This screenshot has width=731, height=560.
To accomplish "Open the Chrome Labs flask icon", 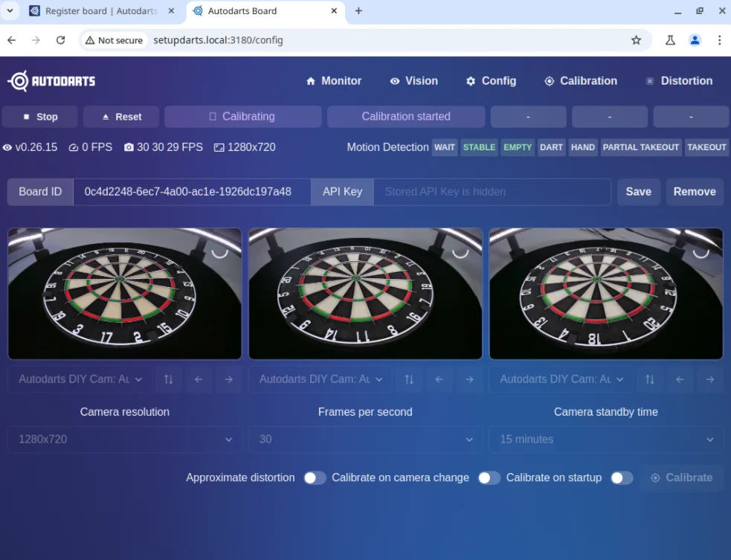I will tap(670, 40).
